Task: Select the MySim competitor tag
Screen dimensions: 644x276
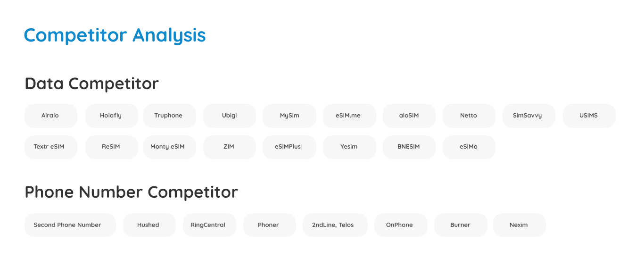Action: point(289,116)
